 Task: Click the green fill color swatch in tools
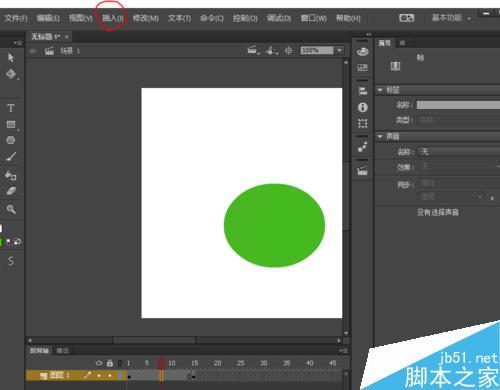(1, 242)
